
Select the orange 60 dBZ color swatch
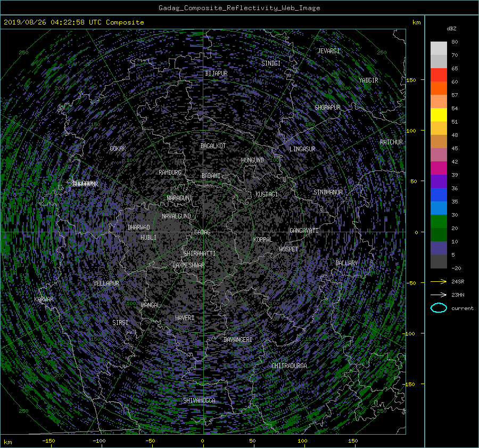tap(439, 88)
